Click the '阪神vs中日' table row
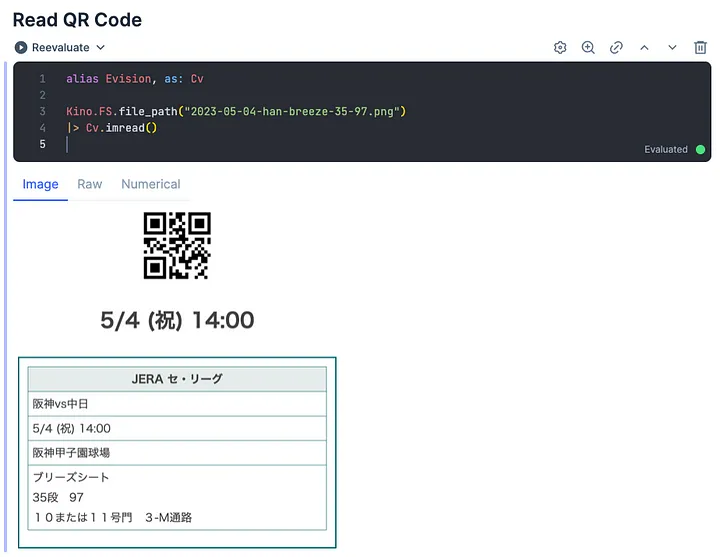720x557 pixels. (177, 404)
